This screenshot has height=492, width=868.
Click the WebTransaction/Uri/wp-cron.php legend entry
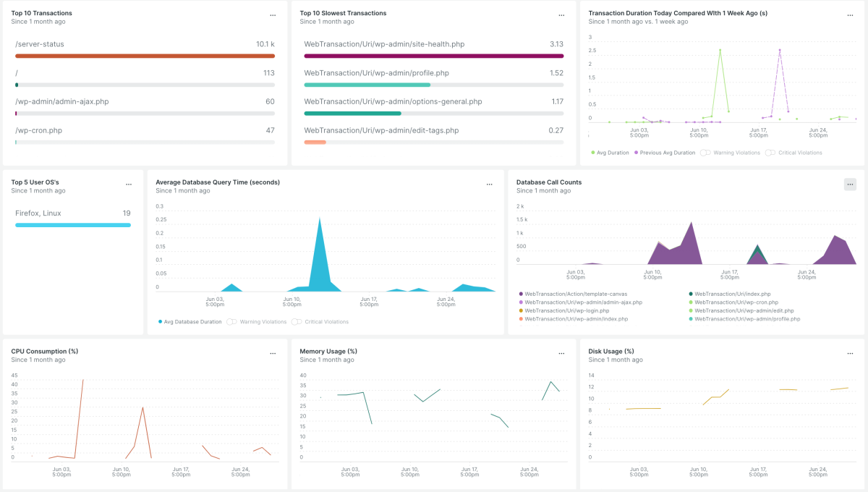click(x=736, y=302)
